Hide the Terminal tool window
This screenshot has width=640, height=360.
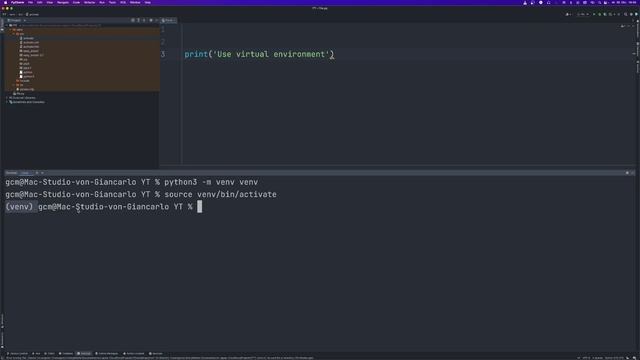click(x=633, y=173)
